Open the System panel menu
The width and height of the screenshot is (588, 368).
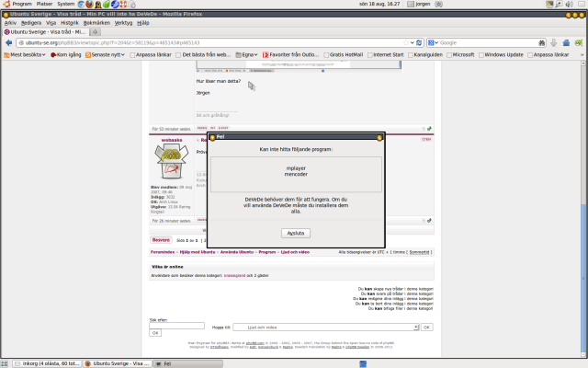click(x=65, y=4)
